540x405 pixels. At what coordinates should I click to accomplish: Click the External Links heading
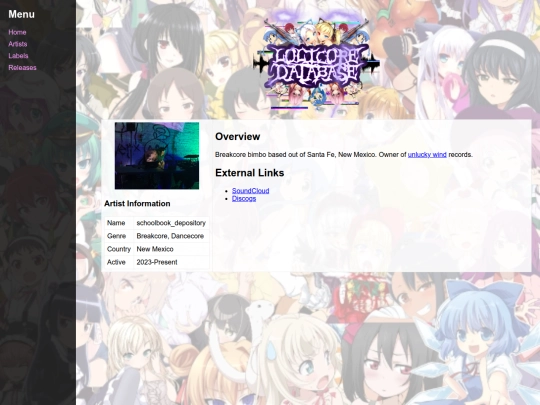tap(250, 173)
